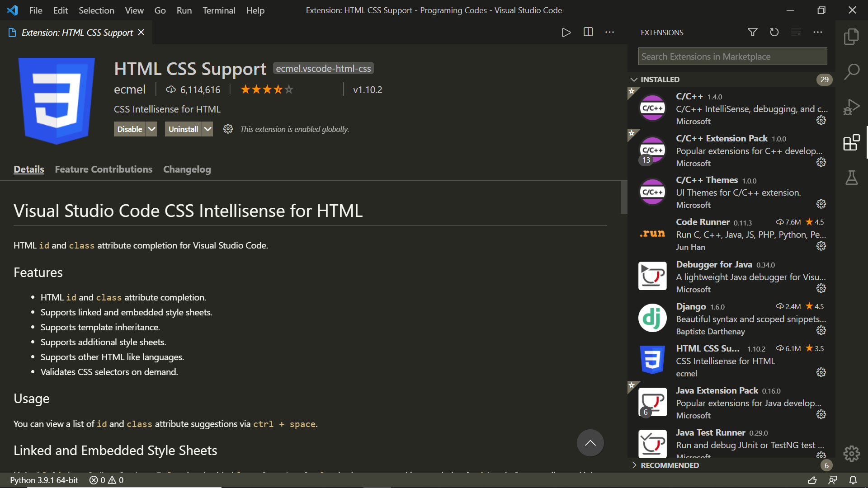Click the feedback icon in status bar
Viewport: 868px width, 488px height.
tap(832, 480)
